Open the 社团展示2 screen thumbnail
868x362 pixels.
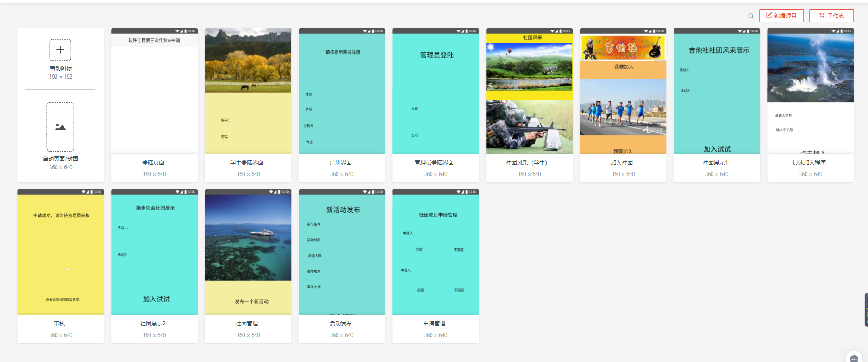click(x=154, y=252)
